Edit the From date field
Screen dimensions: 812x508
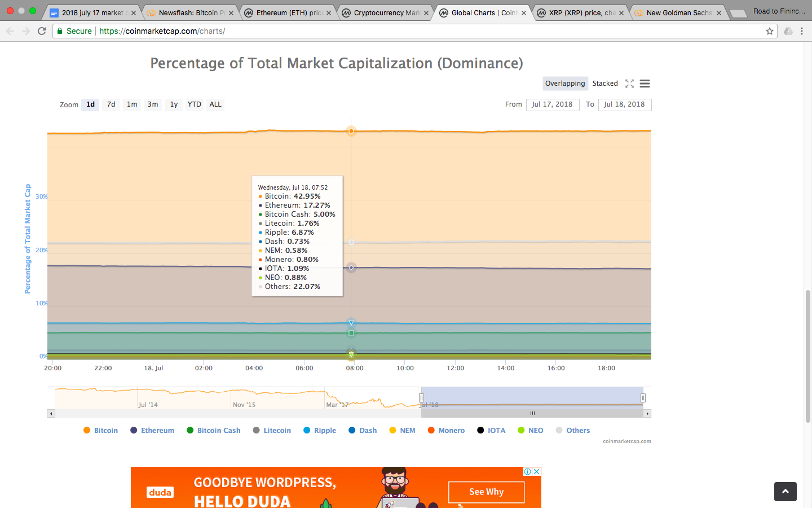pyautogui.click(x=553, y=104)
